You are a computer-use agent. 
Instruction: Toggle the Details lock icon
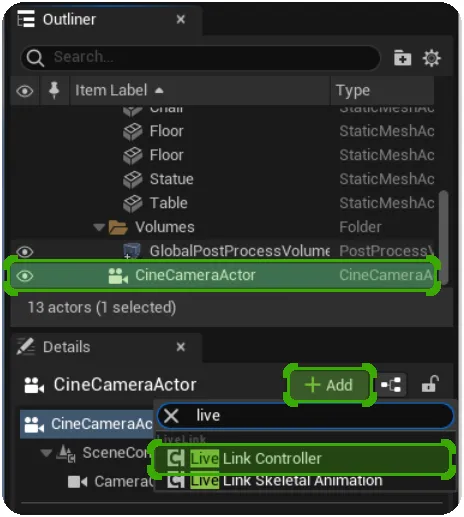click(x=430, y=384)
